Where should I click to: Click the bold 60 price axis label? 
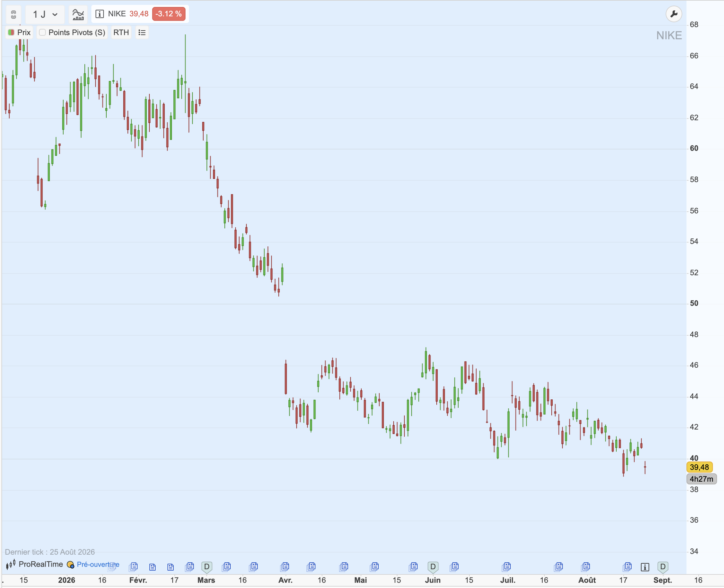(694, 148)
